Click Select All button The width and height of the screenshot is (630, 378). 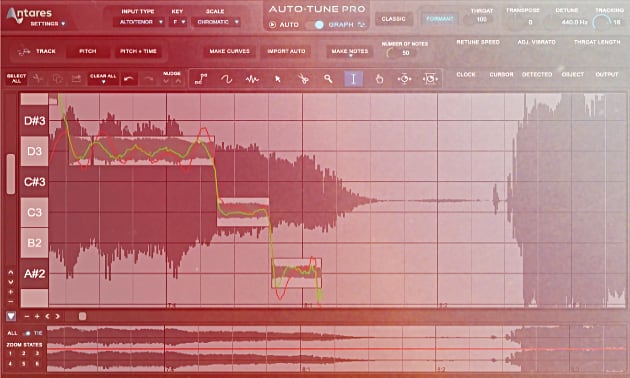tap(16, 79)
